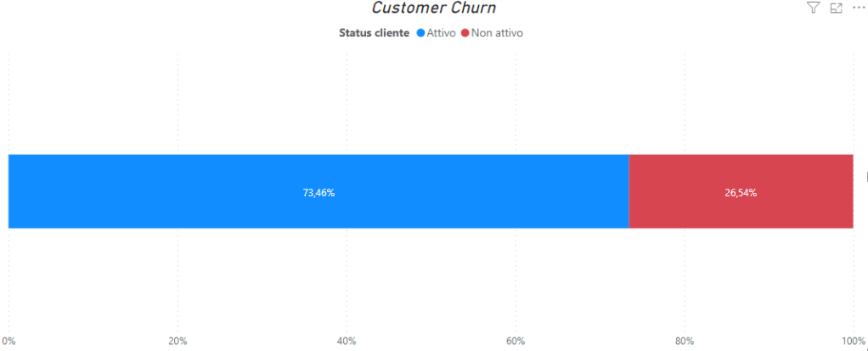Click the blue Attivo legend dot
This screenshot has height=351, width=868.
point(420,33)
